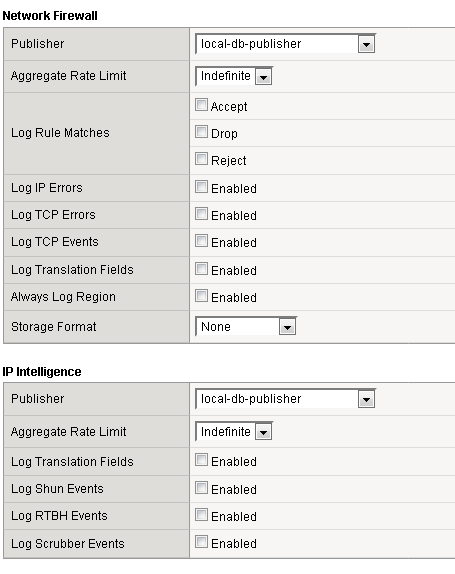Expand the Storage Format dropdown

pos(246,327)
